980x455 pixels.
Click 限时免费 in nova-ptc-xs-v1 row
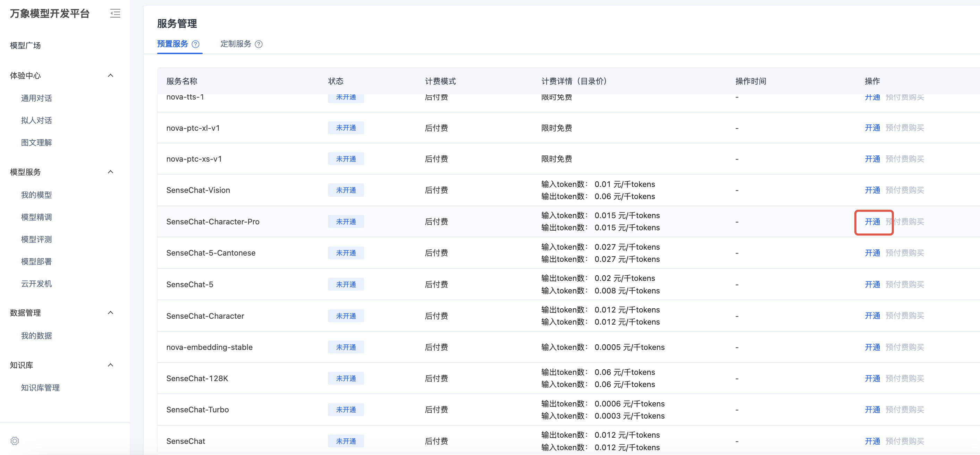tap(557, 159)
